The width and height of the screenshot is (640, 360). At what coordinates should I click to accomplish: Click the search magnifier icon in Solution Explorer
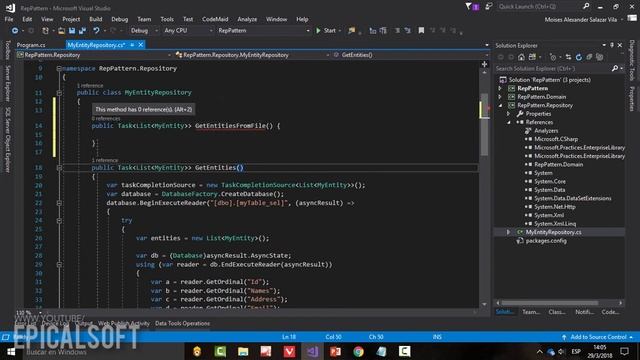coord(615,69)
